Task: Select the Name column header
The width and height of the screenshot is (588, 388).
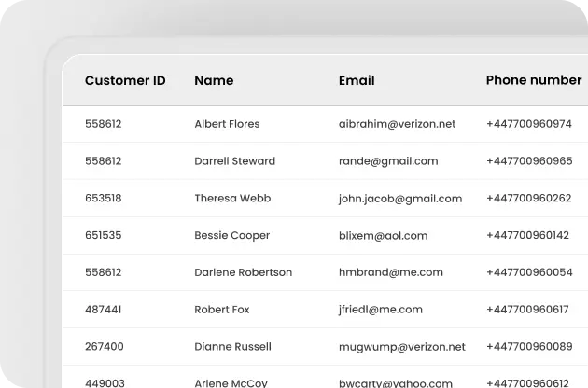Action: coord(214,80)
